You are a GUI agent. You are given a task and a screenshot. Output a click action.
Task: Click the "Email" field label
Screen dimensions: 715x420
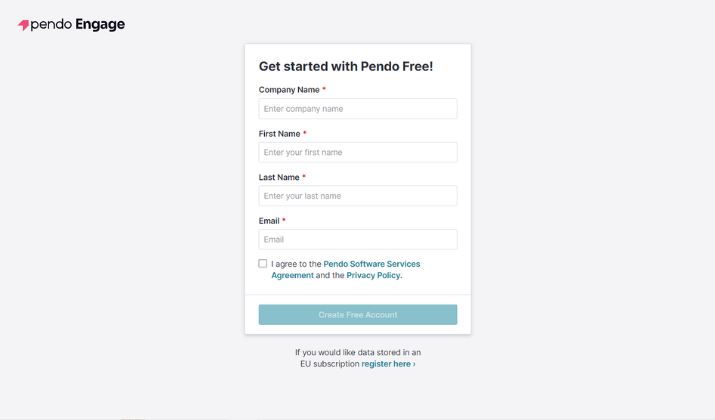pyautogui.click(x=268, y=221)
